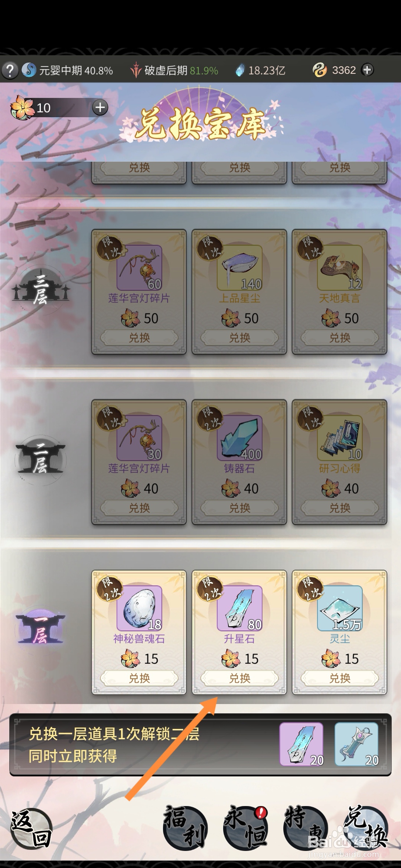Add flower tokens with plus button
Image resolution: width=401 pixels, height=868 pixels.
pos(100,108)
